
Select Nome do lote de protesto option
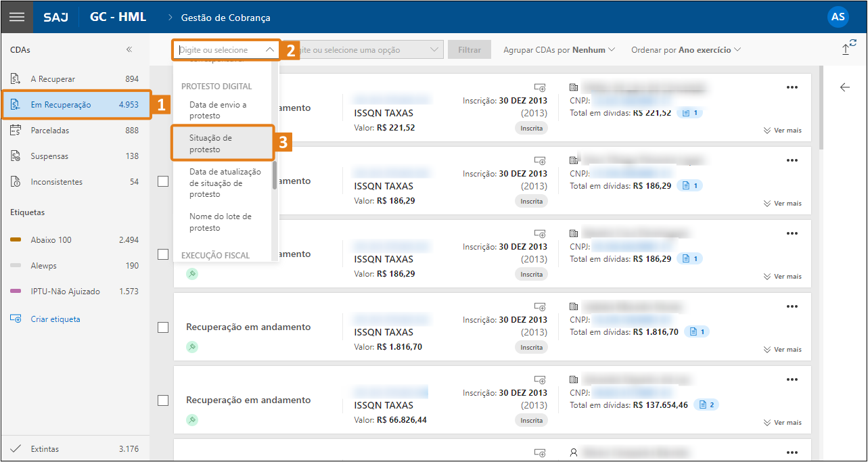click(221, 222)
